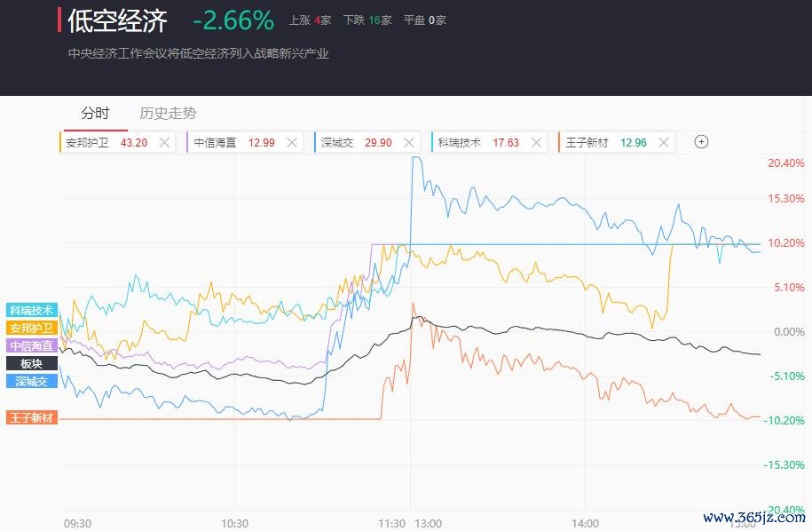This screenshot has width=812, height=531.
Task: Remove 科瑞技术 stock with X icon
Action: coord(536,142)
